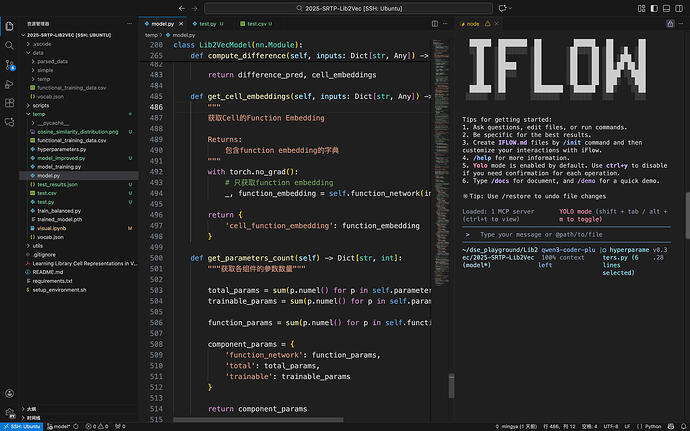Click the ports indicator in status bar

pos(120,426)
